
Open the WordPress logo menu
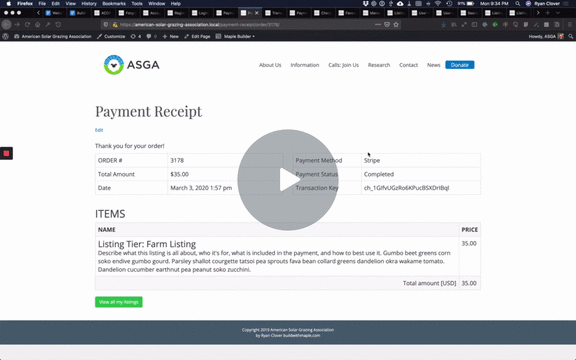coord(6,36)
